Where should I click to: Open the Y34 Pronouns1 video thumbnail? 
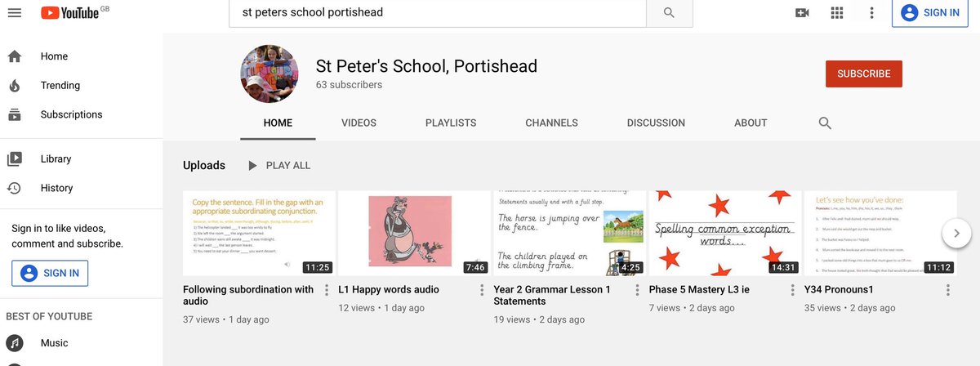[x=880, y=234]
